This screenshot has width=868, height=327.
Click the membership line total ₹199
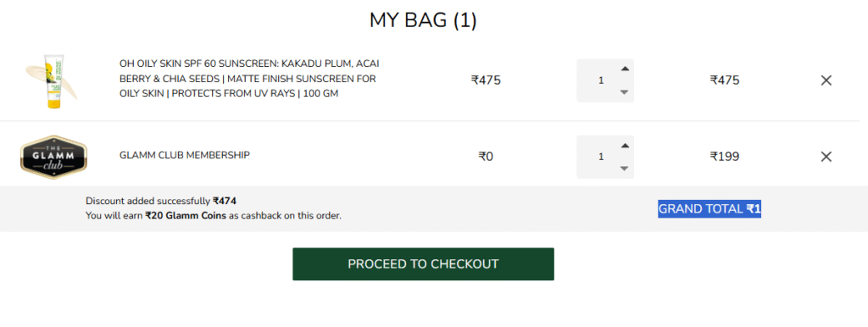point(725,157)
